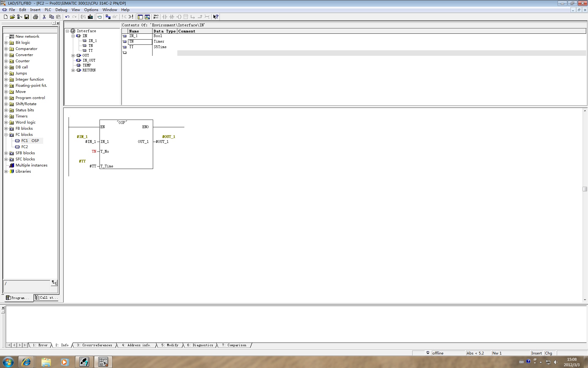Image resolution: width=588 pixels, height=368 pixels.
Task: Click the Open file toolbar icon
Action: point(12,17)
